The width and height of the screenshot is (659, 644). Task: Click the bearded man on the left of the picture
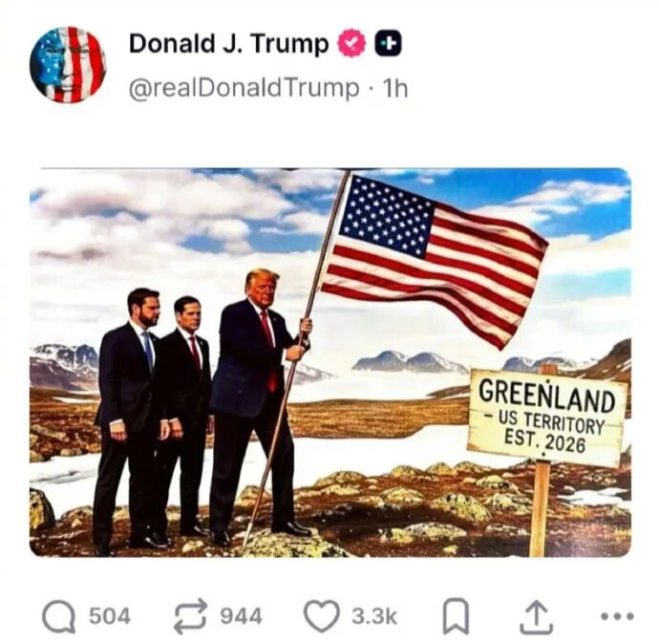click(128, 417)
